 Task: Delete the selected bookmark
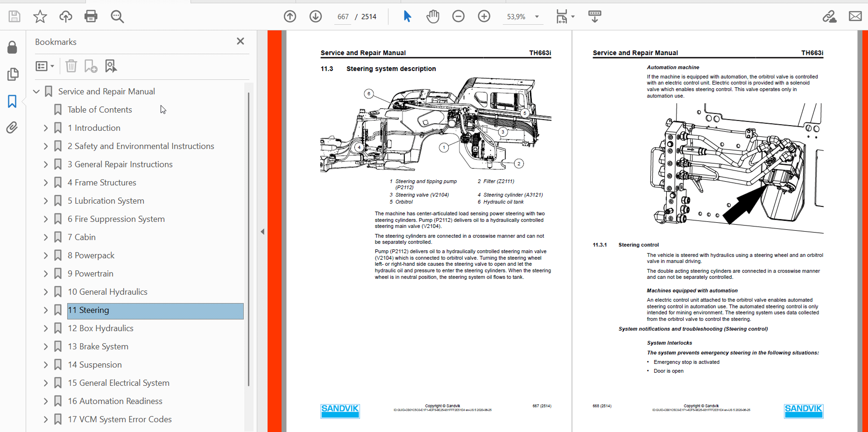point(71,66)
